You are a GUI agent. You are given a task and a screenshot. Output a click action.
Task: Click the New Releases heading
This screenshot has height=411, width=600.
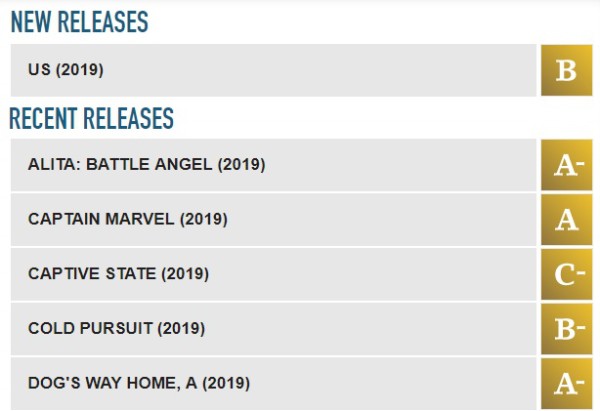coord(78,21)
